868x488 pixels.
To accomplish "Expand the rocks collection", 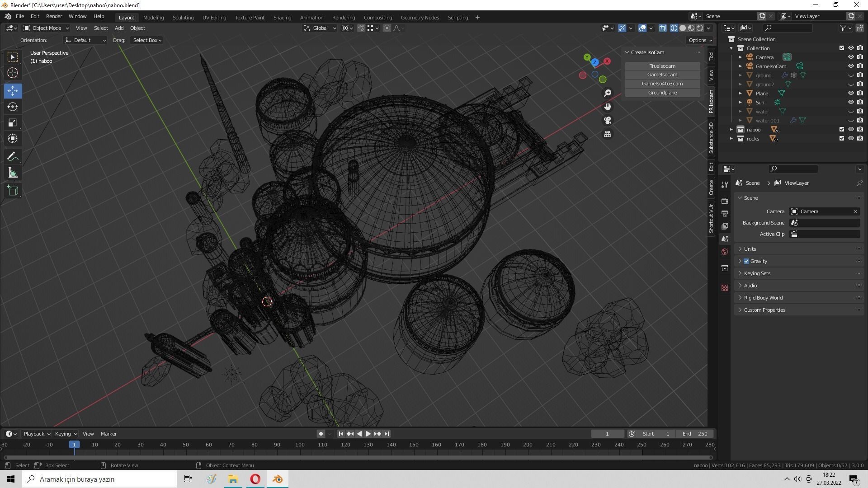I will 731,139.
